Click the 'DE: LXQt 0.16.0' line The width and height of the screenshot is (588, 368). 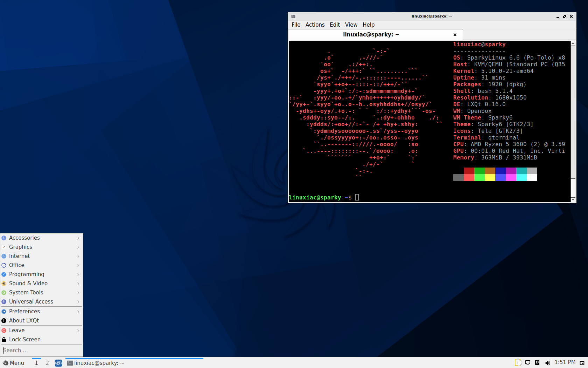[479, 104]
